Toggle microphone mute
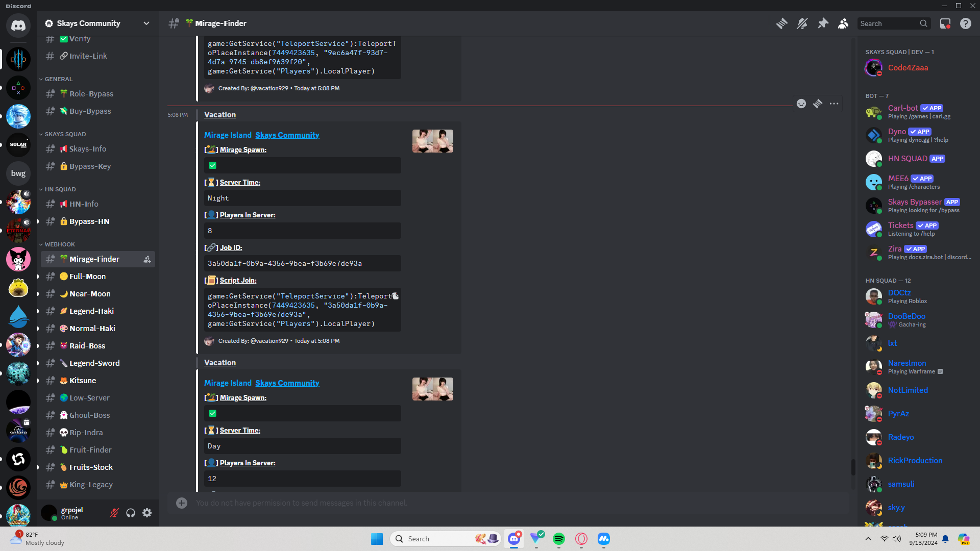This screenshot has height=551, width=980. 114,513
